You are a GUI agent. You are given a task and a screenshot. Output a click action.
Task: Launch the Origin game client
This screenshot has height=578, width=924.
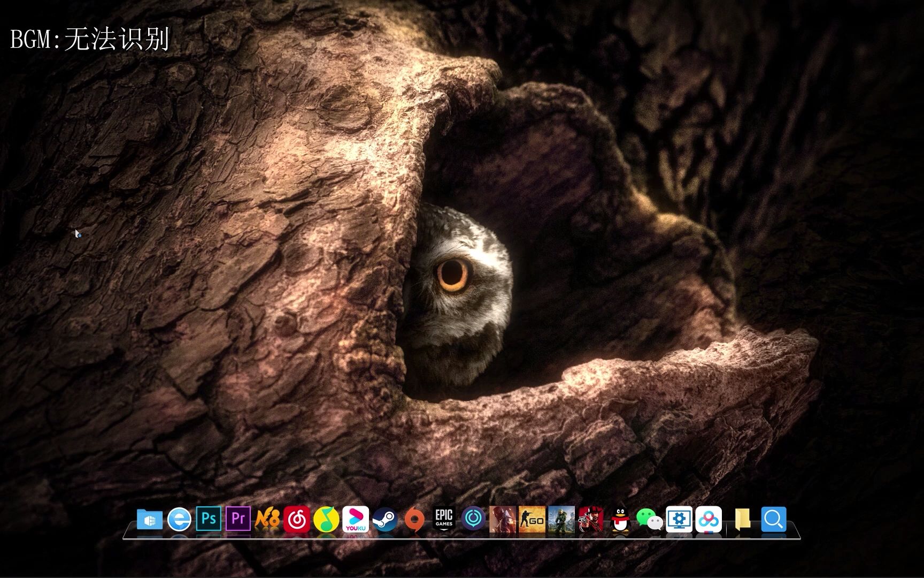414,519
